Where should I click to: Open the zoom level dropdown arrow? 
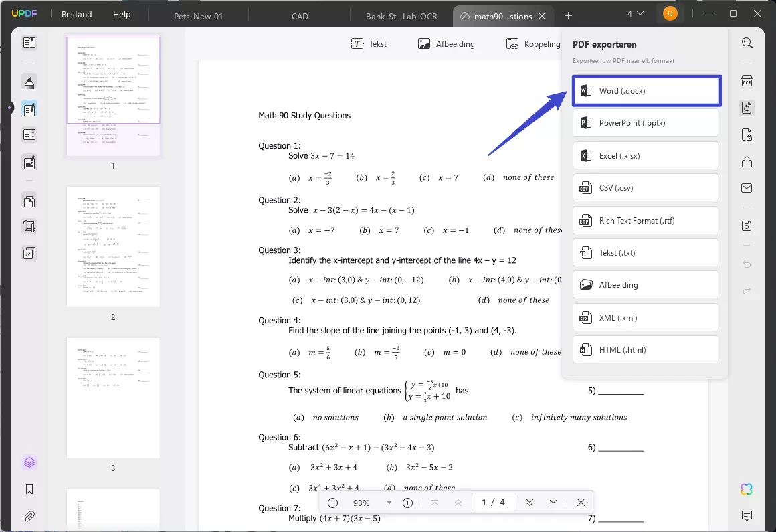coord(389,503)
